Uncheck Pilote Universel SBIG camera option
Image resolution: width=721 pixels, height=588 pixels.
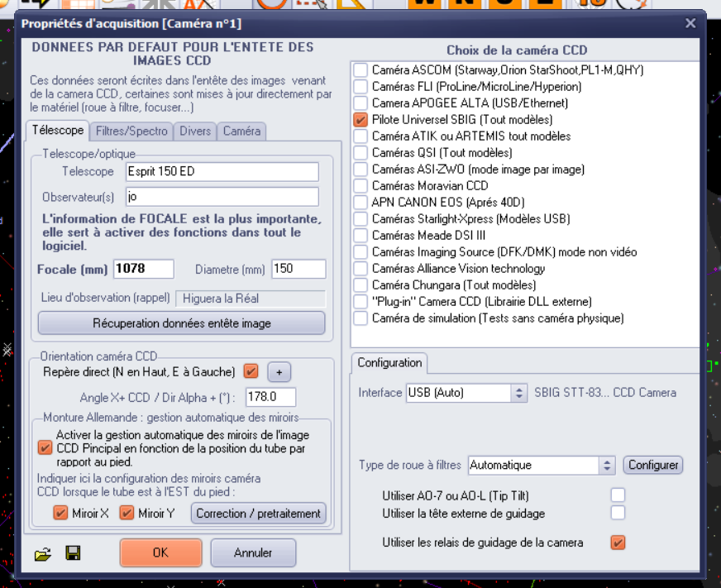360,120
